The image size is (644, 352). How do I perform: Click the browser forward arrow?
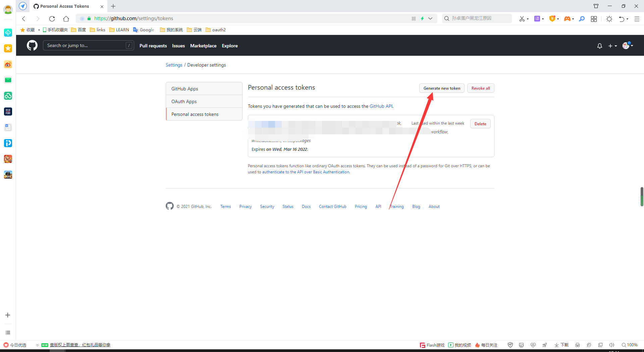click(38, 18)
